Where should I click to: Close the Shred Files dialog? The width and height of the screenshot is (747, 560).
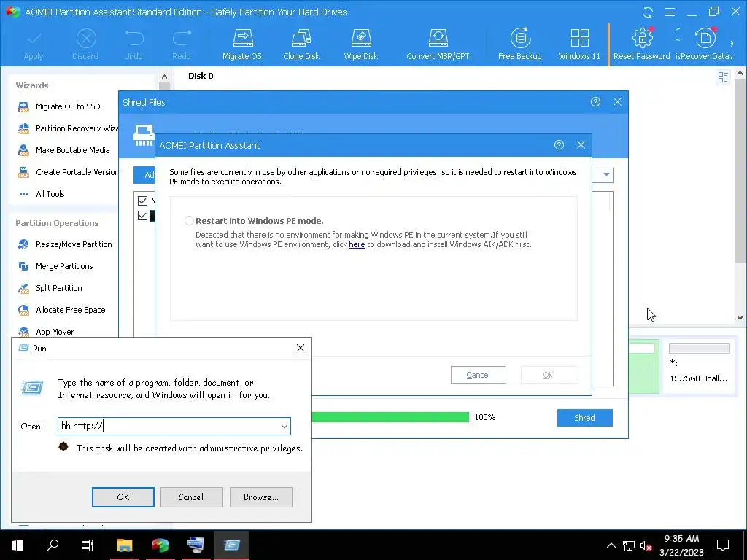(617, 102)
